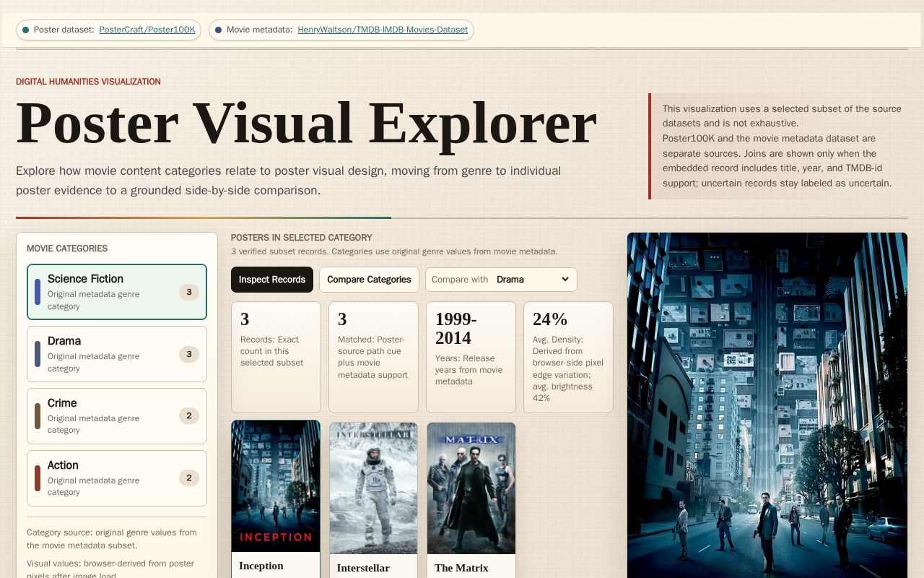Select the Interstellar poster thumbnail
The image size is (924, 578).
(373, 488)
